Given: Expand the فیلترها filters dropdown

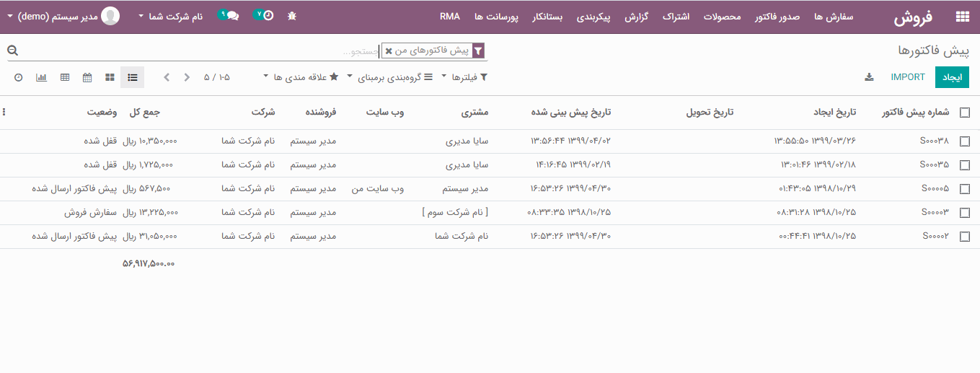Looking at the screenshot, I should pyautogui.click(x=464, y=77).
